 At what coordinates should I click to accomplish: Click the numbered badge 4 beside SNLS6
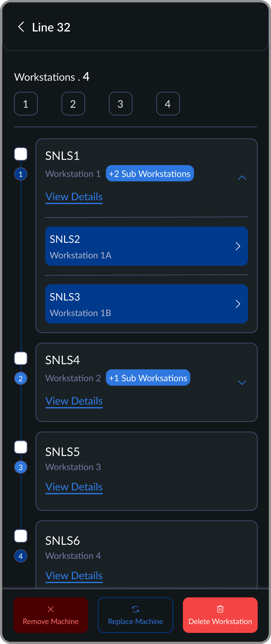pyautogui.click(x=21, y=556)
